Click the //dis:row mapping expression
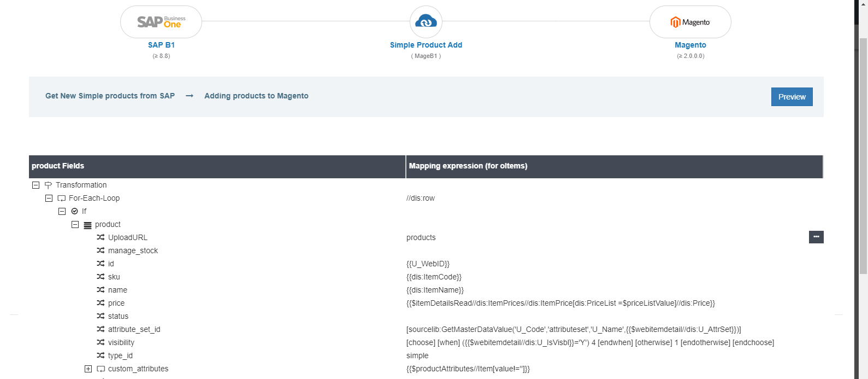This screenshot has height=379, width=868. [x=421, y=198]
